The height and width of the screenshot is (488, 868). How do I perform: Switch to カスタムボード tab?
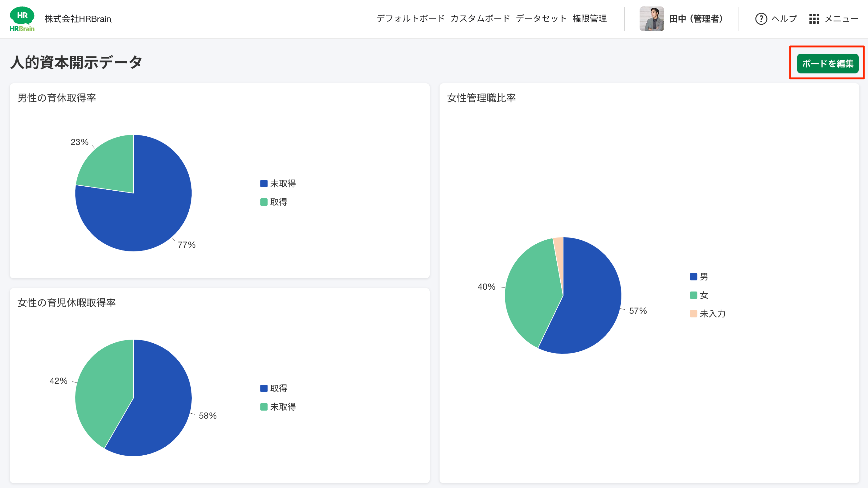coord(480,19)
